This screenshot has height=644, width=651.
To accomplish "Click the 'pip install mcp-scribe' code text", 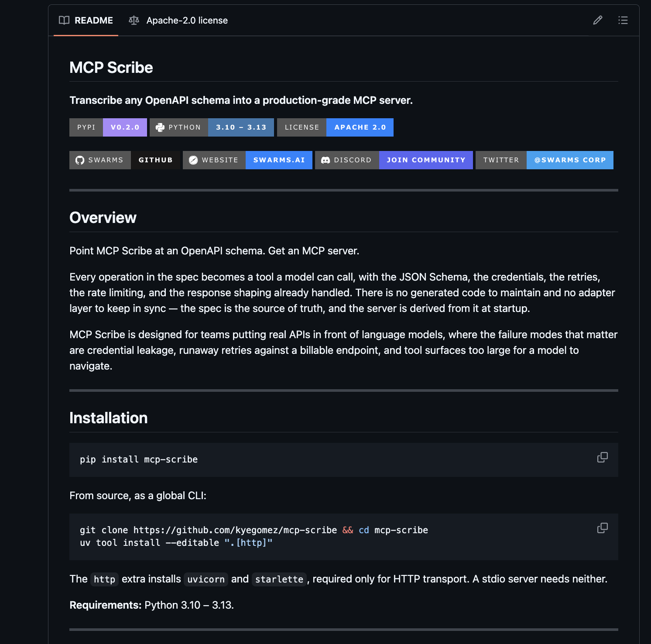I will pos(139,459).
